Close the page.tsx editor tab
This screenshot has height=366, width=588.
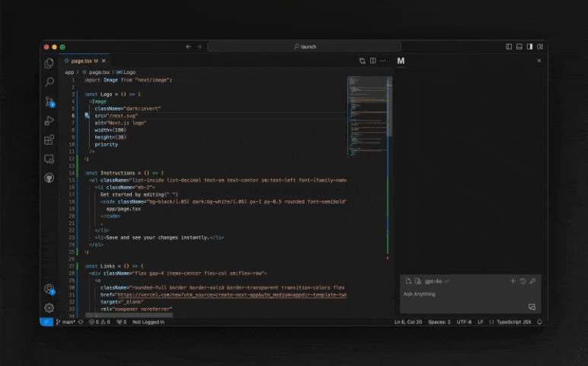[104, 61]
